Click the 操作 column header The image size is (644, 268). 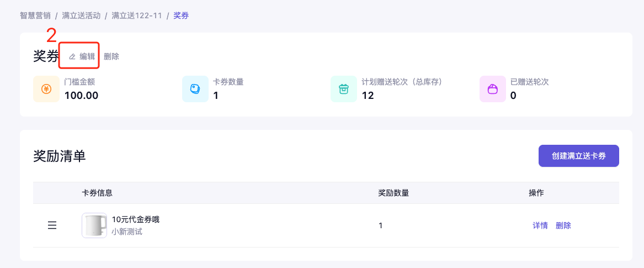coord(536,193)
